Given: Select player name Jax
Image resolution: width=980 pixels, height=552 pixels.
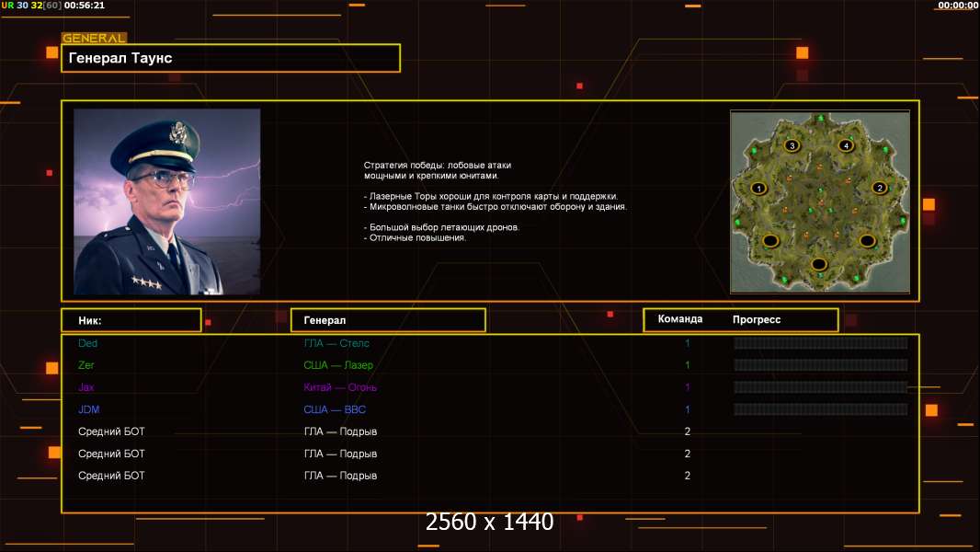Looking at the screenshot, I should coord(86,387).
